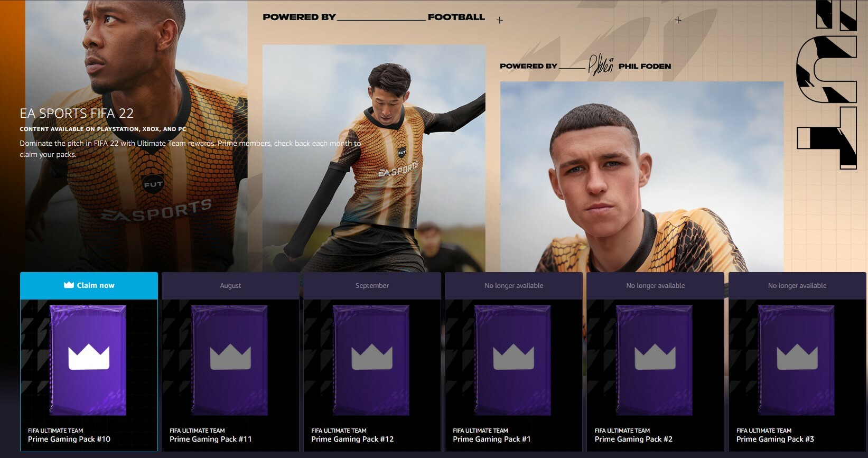Click the Claim now button
Image resolution: width=868 pixels, height=458 pixels.
click(x=89, y=286)
